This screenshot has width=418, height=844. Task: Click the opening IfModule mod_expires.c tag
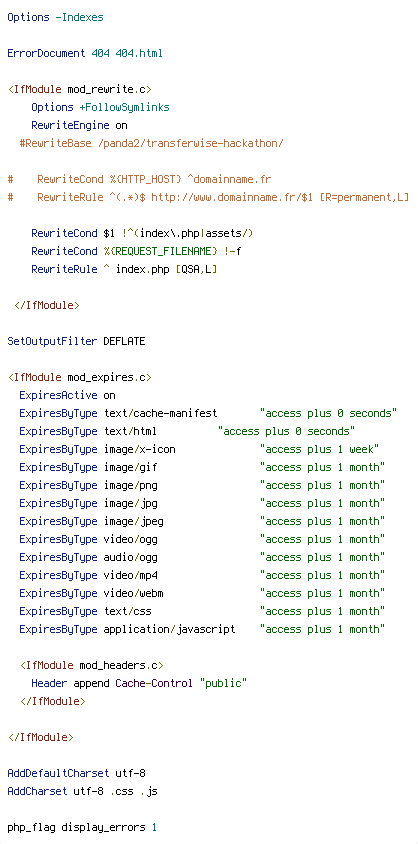80,377
